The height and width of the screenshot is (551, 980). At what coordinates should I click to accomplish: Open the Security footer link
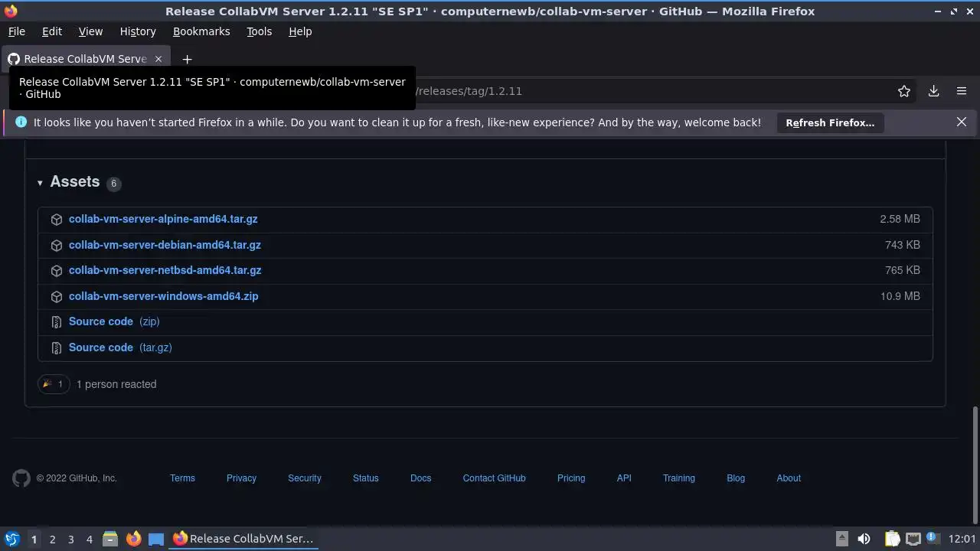[305, 478]
